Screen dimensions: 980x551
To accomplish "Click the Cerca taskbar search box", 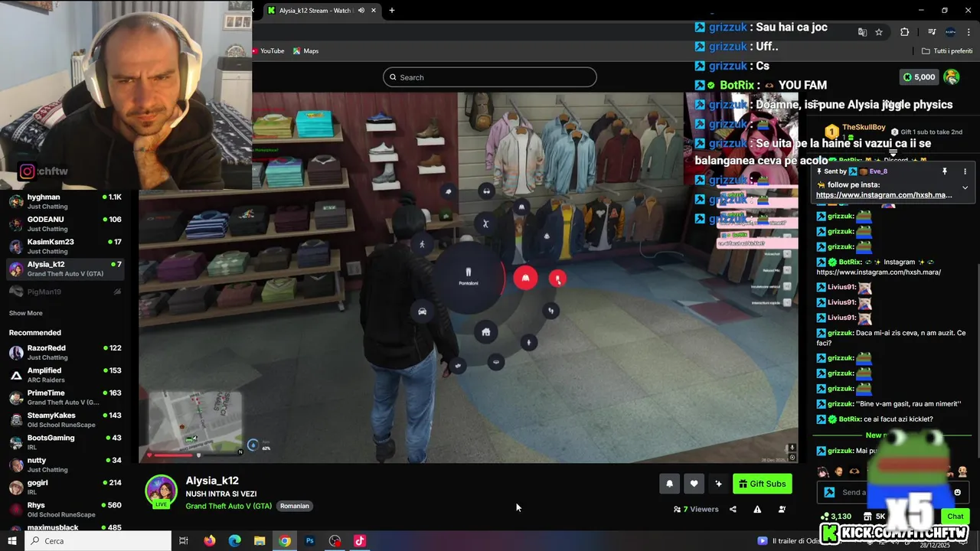I will [x=98, y=541].
